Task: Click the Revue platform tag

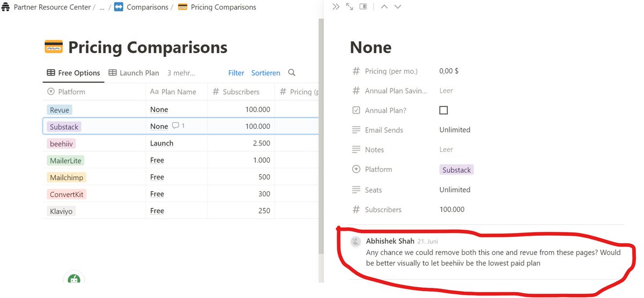Action: tap(60, 110)
